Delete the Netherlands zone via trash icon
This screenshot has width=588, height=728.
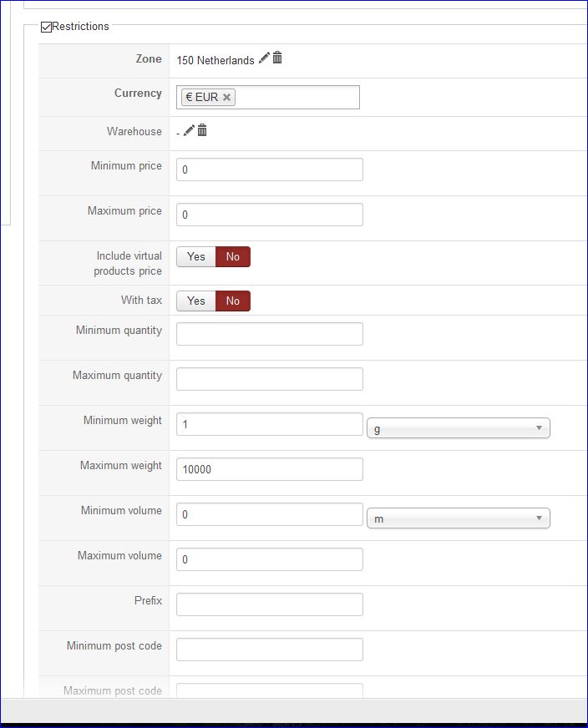coord(277,58)
